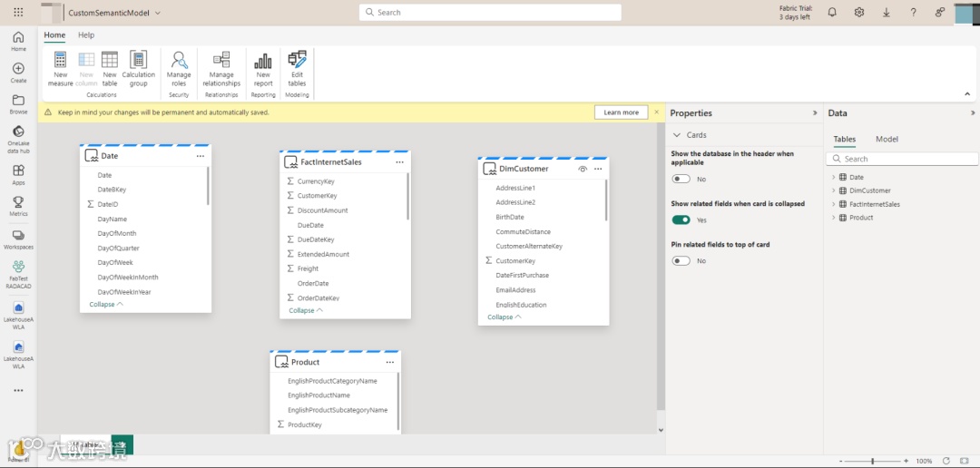
Task: Click the Learn more button
Action: pos(622,112)
